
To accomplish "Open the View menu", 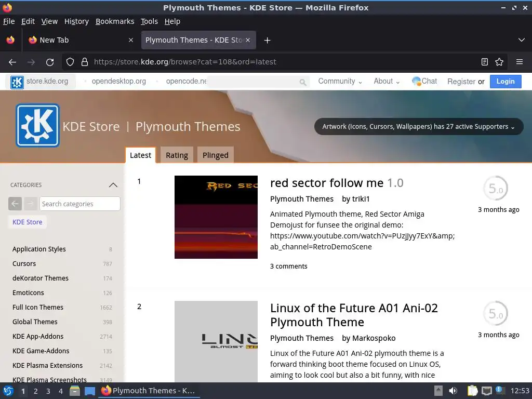I will [x=49, y=21].
